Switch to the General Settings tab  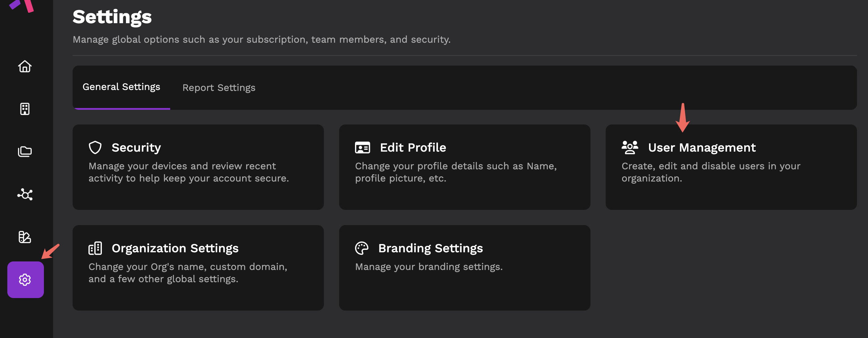click(x=121, y=87)
